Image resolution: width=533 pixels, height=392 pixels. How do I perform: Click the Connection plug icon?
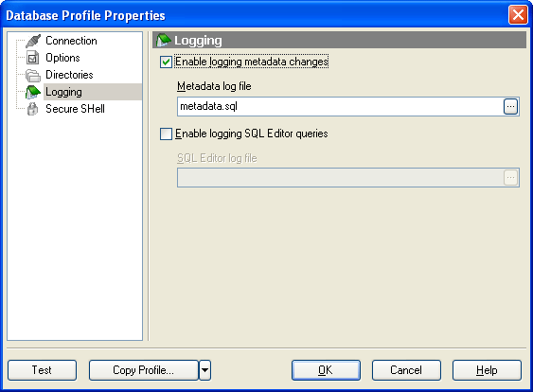click(33, 41)
